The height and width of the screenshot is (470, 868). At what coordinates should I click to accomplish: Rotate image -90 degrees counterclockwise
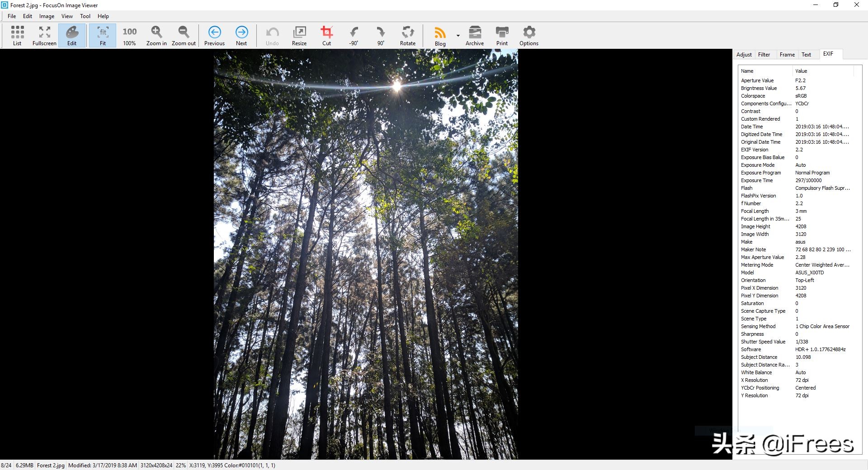click(354, 35)
